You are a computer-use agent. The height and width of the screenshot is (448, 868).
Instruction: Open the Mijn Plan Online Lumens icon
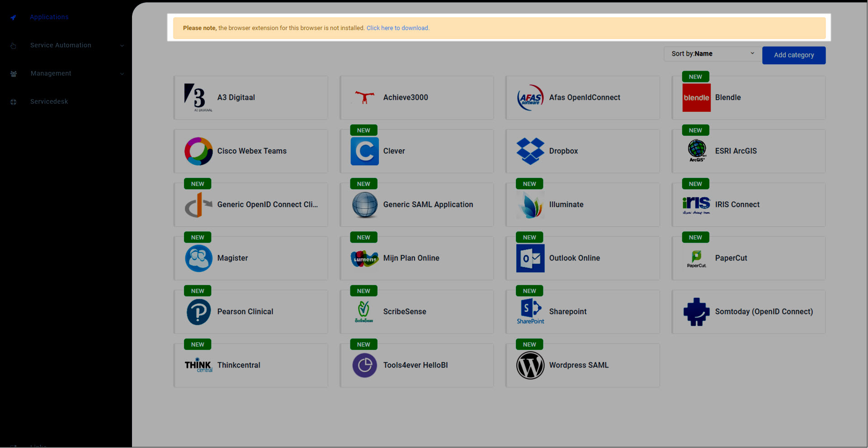pyautogui.click(x=364, y=258)
